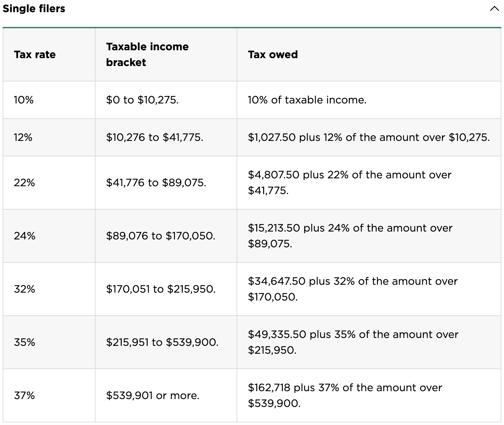Select the 22% tax rate cell
The height and width of the screenshot is (425, 504).
24,183
